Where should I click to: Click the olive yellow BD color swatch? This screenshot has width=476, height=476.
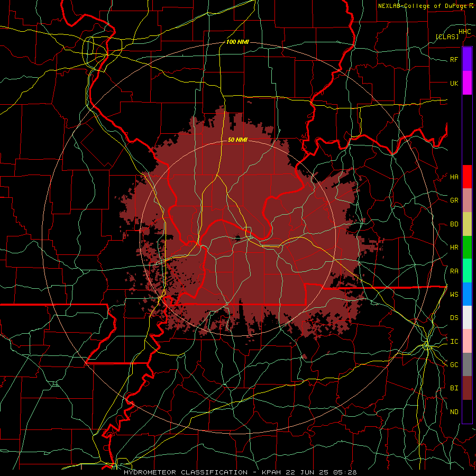click(467, 224)
